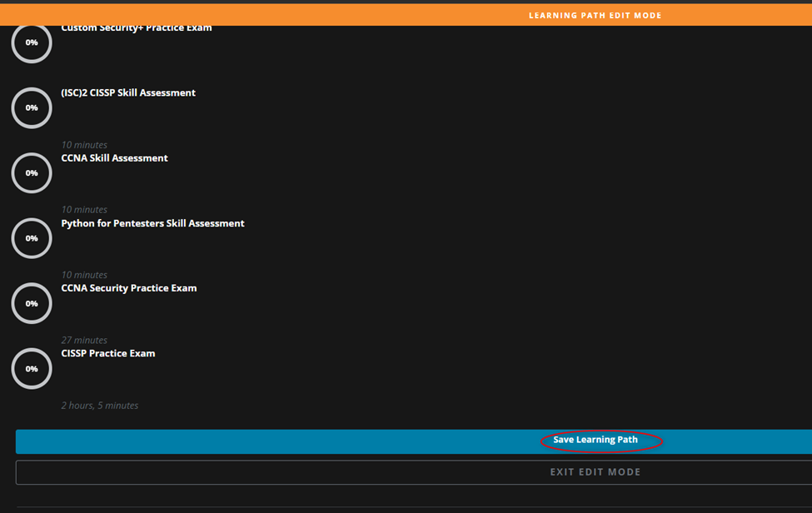This screenshot has width=812, height=513.
Task: Open the CISSP Practice Exam
Action: 108,352
